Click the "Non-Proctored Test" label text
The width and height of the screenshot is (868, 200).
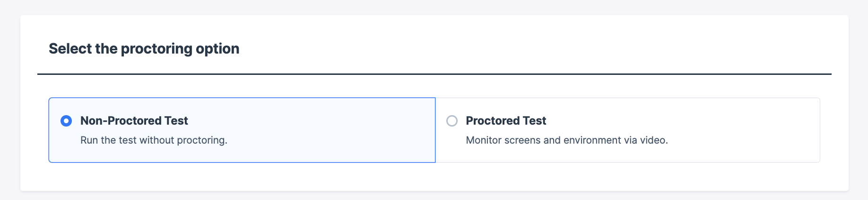(x=134, y=121)
